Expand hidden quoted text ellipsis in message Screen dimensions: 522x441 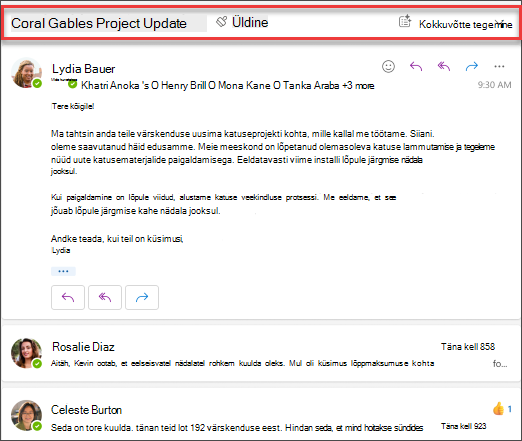click(x=63, y=271)
